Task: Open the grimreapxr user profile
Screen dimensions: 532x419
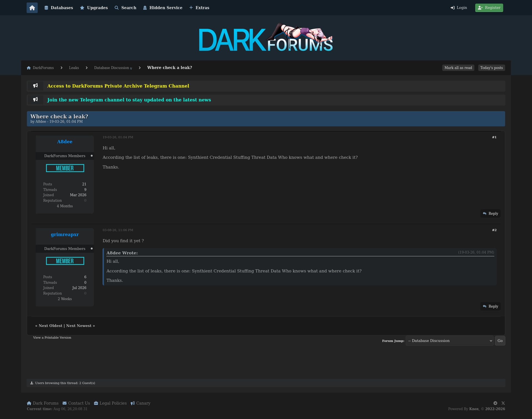Action: 65,234
